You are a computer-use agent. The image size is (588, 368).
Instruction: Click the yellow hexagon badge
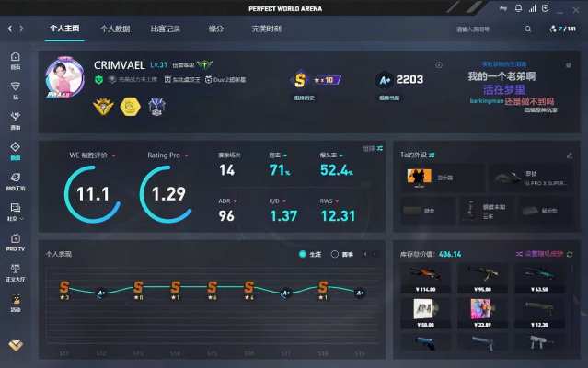click(130, 107)
